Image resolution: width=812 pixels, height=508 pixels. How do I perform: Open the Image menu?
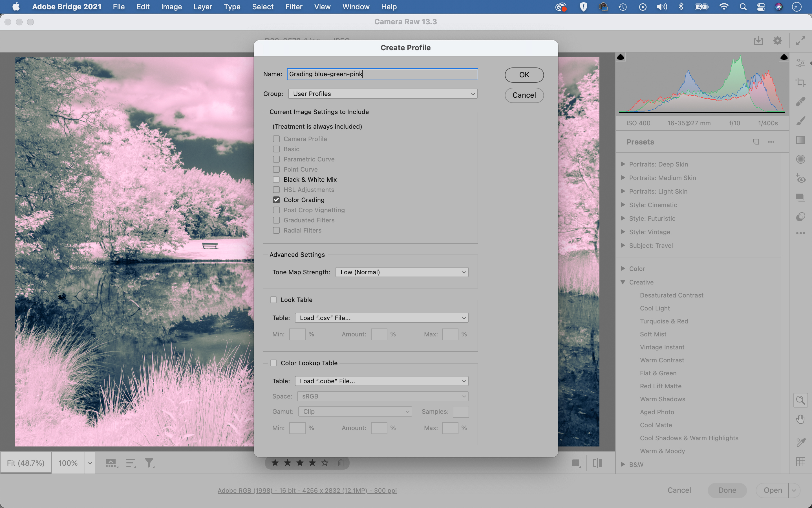[x=171, y=7]
